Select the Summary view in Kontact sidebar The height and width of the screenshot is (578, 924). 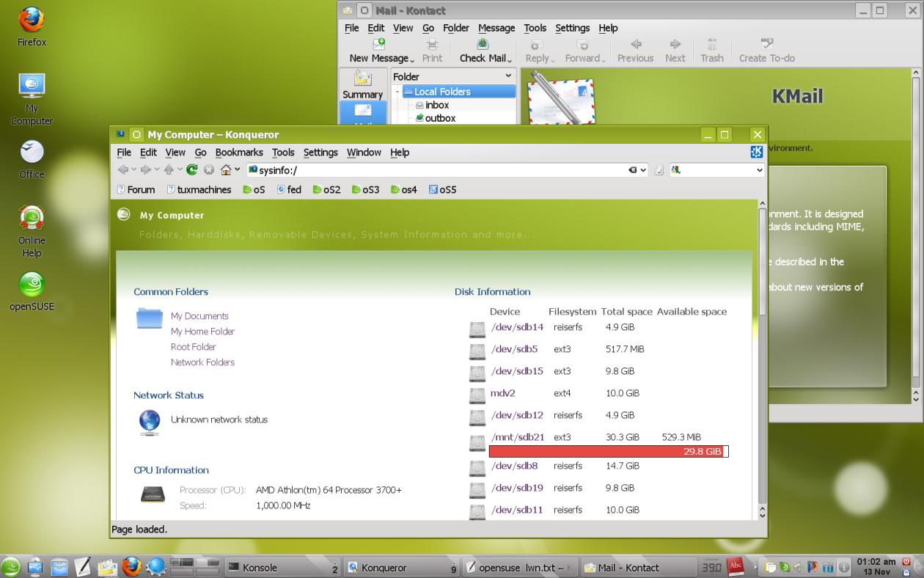click(362, 84)
